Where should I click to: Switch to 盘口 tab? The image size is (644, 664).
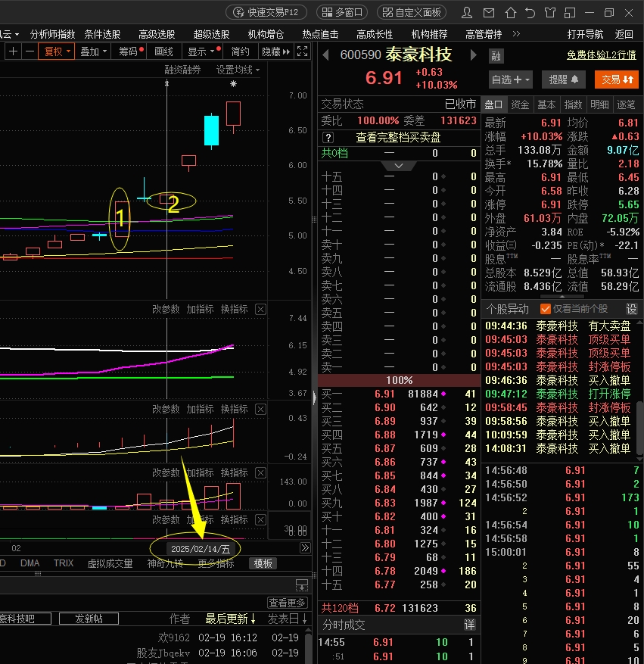pyautogui.click(x=493, y=104)
